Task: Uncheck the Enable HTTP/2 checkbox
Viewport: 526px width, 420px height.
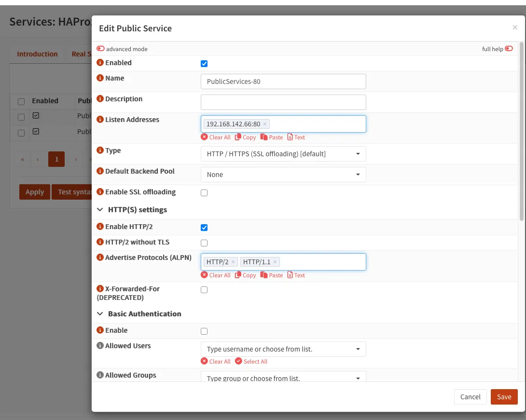Action: click(x=204, y=228)
